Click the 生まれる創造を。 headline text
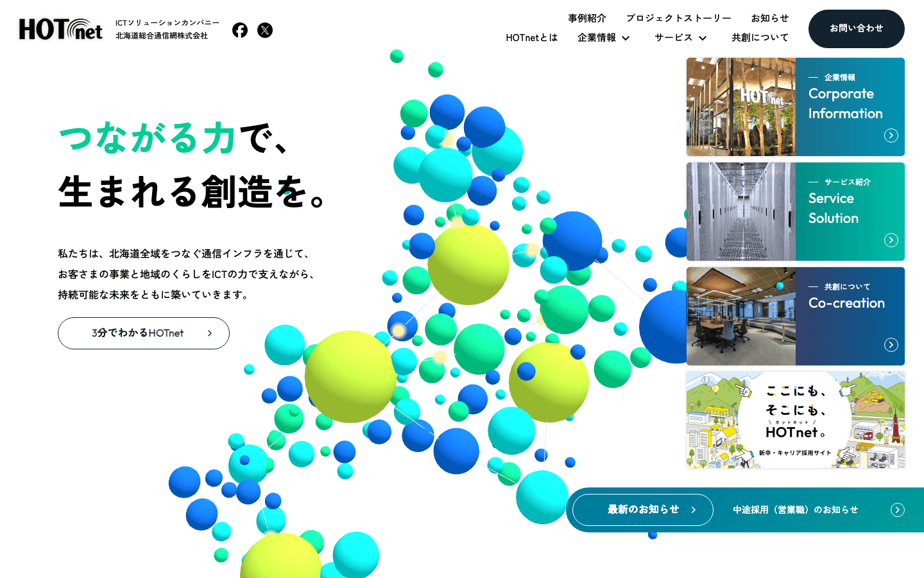The height and width of the screenshot is (578, 924). coord(194,192)
